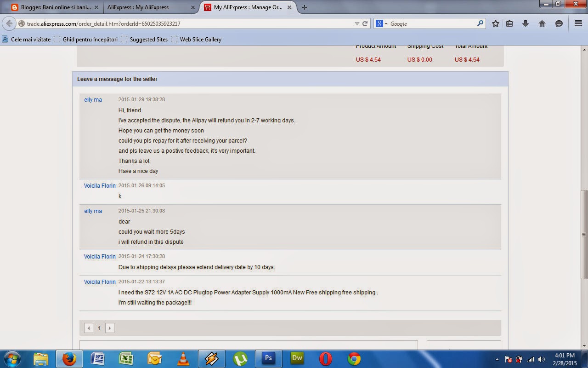Show the bookmarks list icon menu

click(x=509, y=23)
